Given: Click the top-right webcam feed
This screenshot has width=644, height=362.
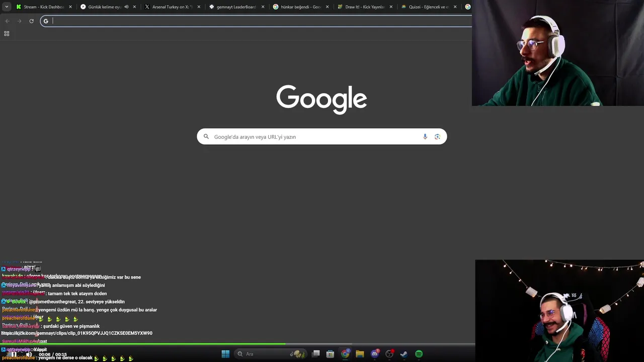Looking at the screenshot, I should click(x=558, y=53).
